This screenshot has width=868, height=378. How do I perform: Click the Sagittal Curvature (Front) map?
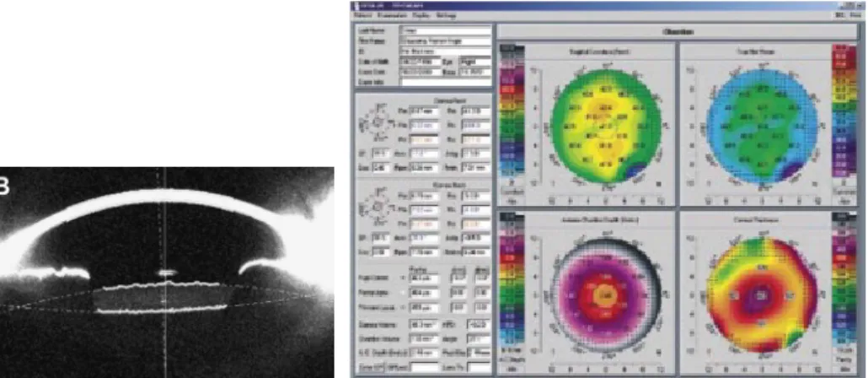606,125
